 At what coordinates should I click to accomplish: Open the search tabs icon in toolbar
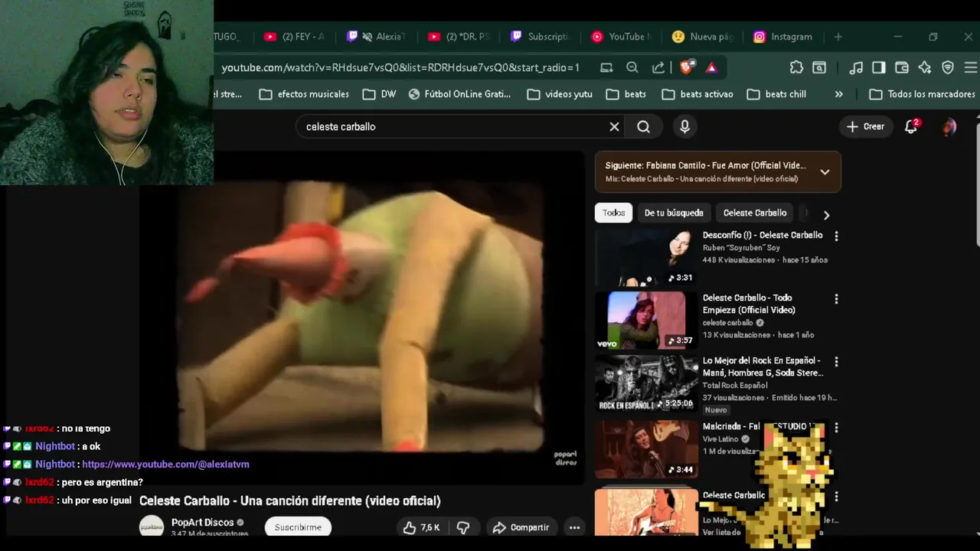pos(819,67)
